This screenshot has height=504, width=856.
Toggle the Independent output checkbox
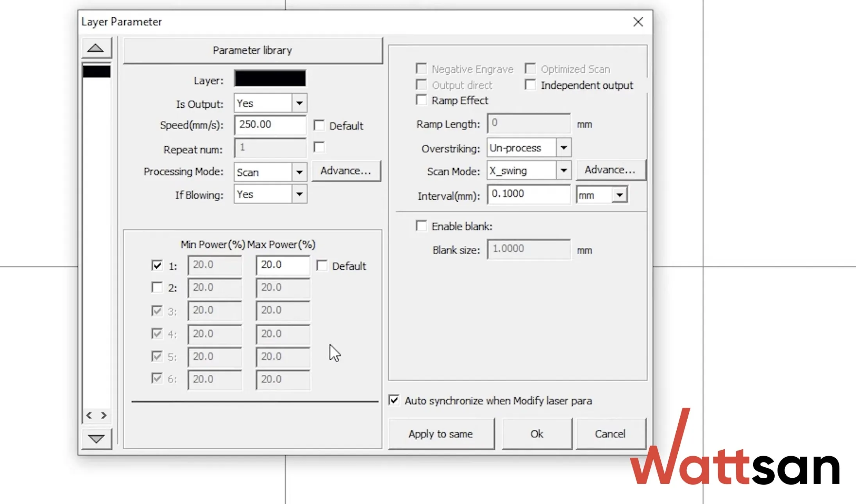(531, 85)
